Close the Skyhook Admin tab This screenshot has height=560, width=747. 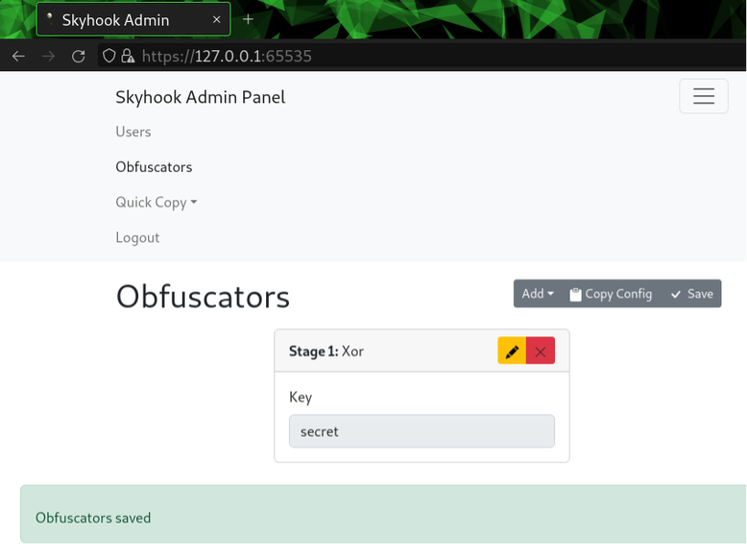(217, 19)
